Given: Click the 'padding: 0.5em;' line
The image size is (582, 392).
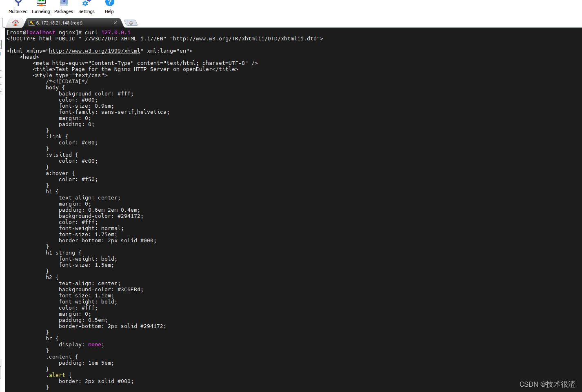Looking at the screenshot, I should point(83,320).
